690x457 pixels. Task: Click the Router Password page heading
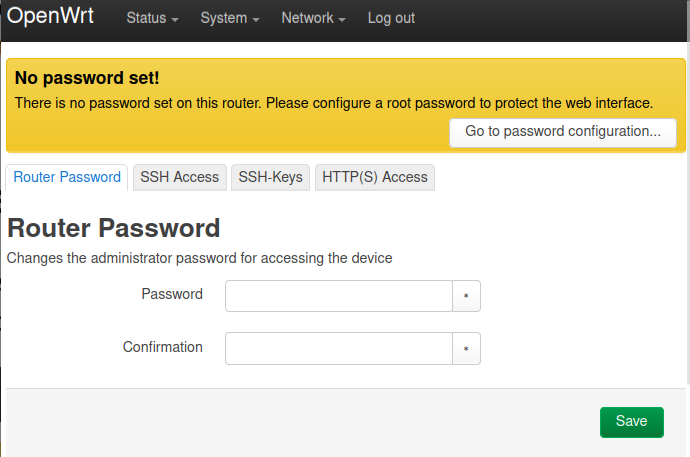pos(113,228)
